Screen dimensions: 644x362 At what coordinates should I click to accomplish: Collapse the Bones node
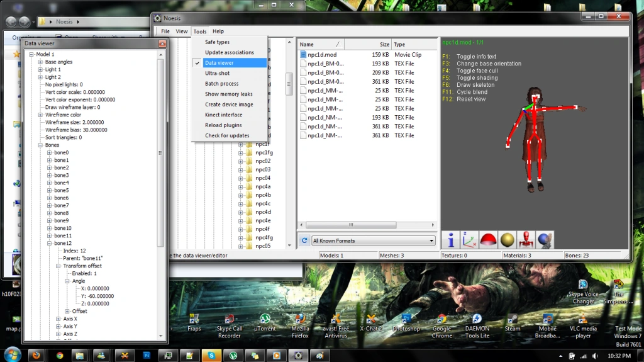(x=40, y=145)
